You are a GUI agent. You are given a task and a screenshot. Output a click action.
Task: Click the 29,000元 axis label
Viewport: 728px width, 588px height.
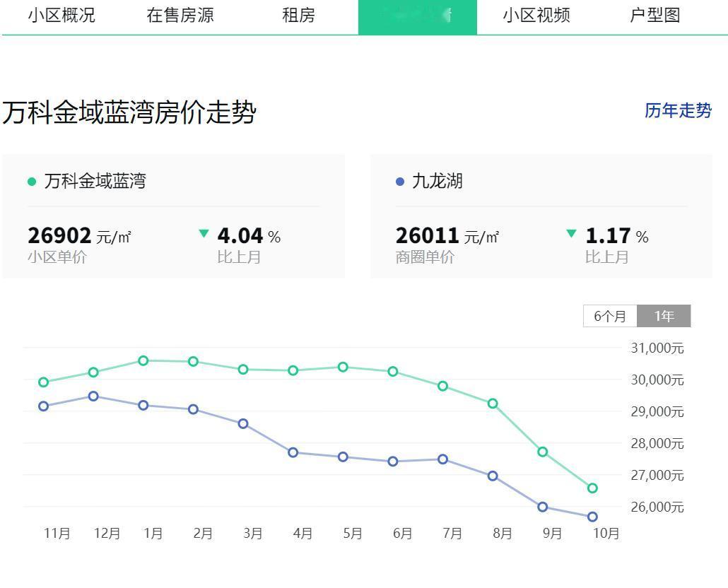click(x=657, y=411)
